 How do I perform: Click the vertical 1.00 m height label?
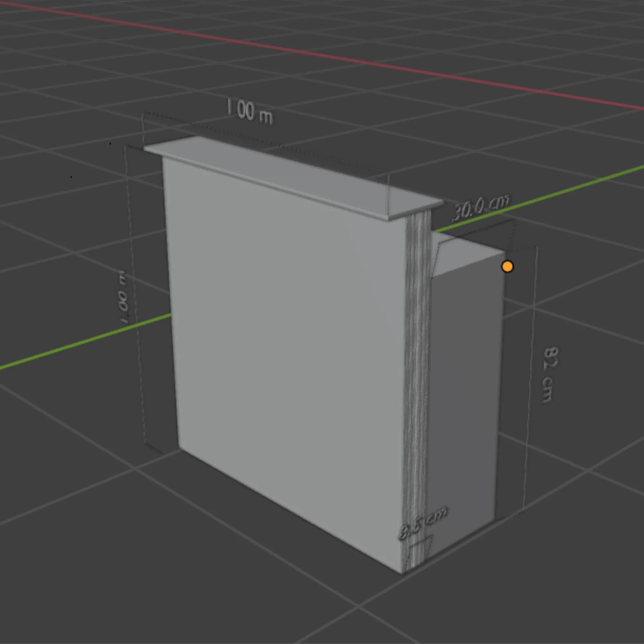click(x=123, y=298)
